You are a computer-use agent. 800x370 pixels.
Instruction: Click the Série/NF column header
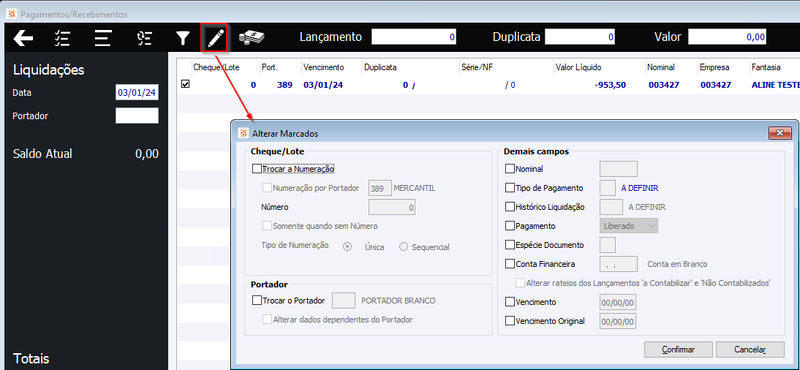tap(478, 67)
